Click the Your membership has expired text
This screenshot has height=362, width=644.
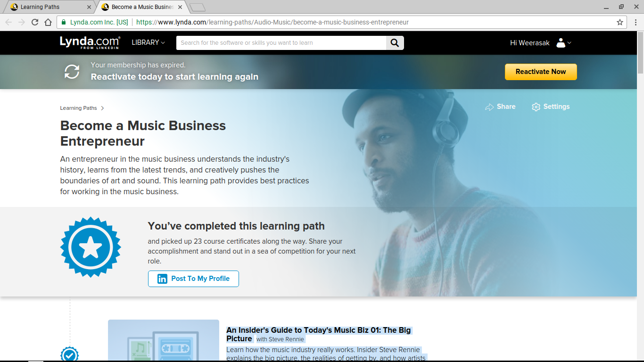click(138, 65)
